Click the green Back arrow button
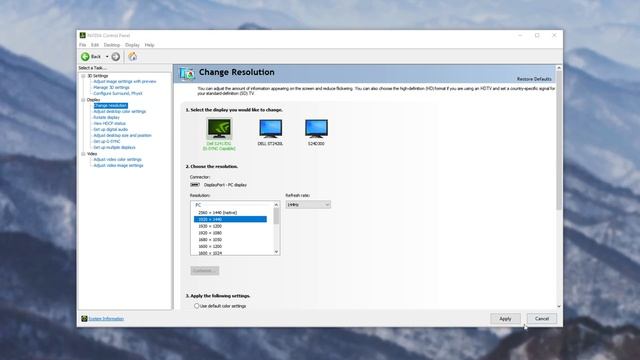This screenshot has height=360, width=640. [85, 57]
